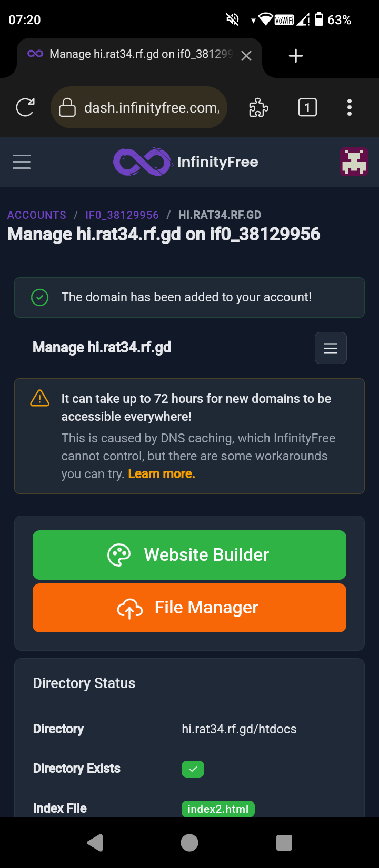Reload the page with the refresh icon

click(25, 108)
